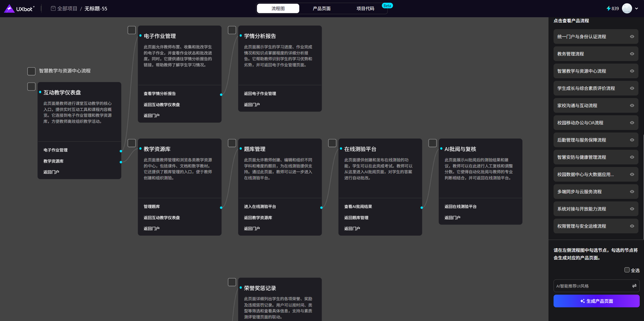Click 返回电子作业管理 in 学情分析报告 card

[x=260, y=93]
